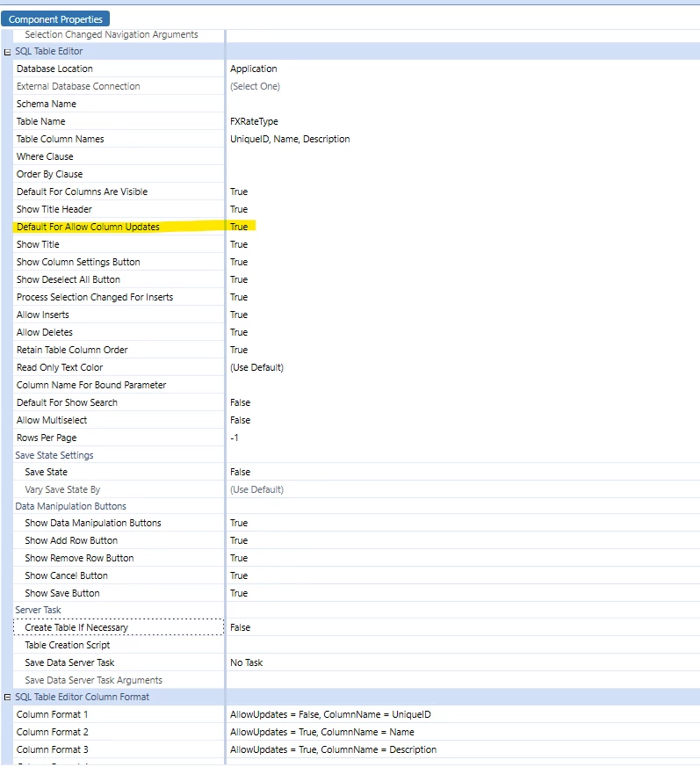Screen dimensions: 700x767
Task: Select the Data Manipulation Buttons group header
Action: pyautogui.click(x=70, y=507)
